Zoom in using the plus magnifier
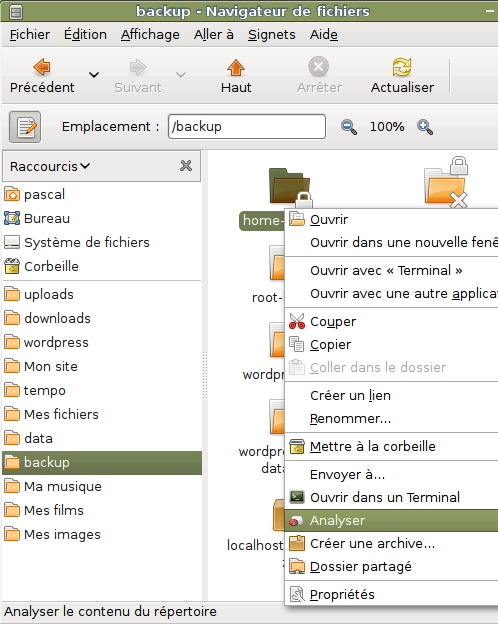The width and height of the screenshot is (498, 624). click(425, 127)
